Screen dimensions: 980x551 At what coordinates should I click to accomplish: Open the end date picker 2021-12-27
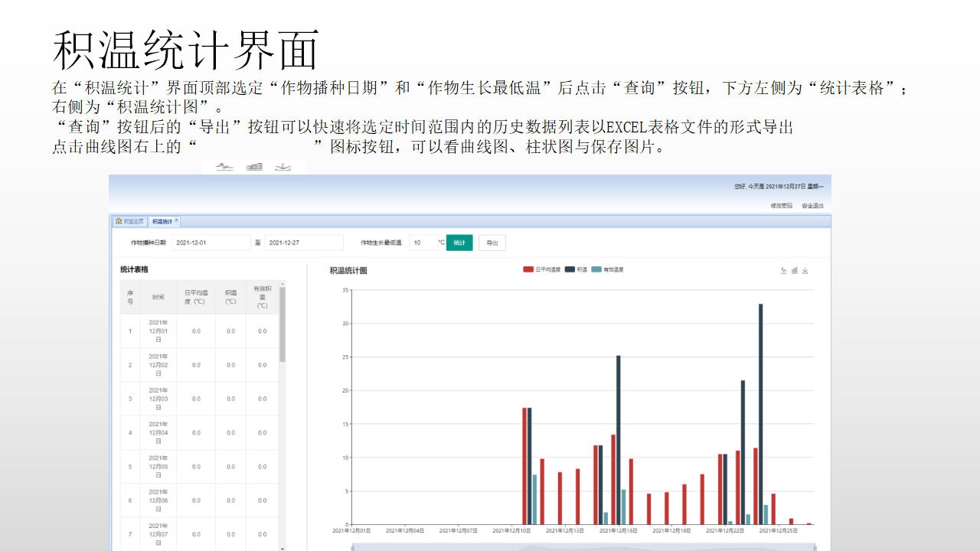(303, 243)
